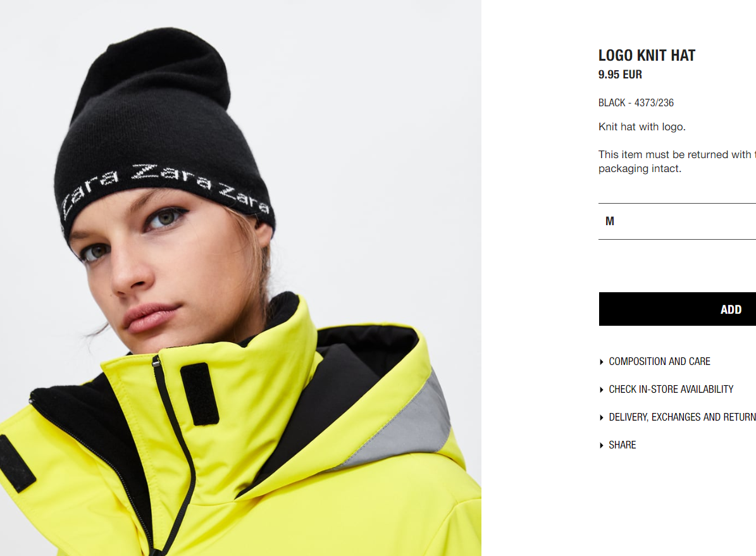Expand Check In-Store Availability
The height and width of the screenshot is (556, 756).
pyautogui.click(x=671, y=390)
